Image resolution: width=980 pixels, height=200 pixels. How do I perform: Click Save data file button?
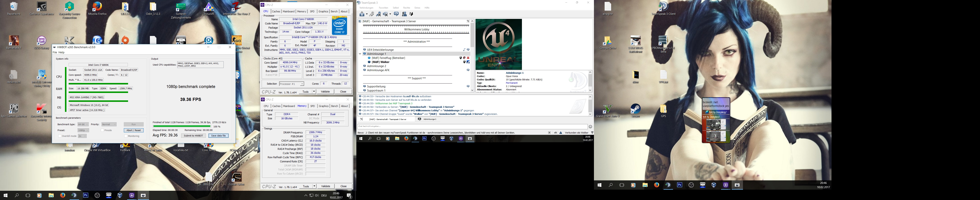pyautogui.click(x=218, y=136)
